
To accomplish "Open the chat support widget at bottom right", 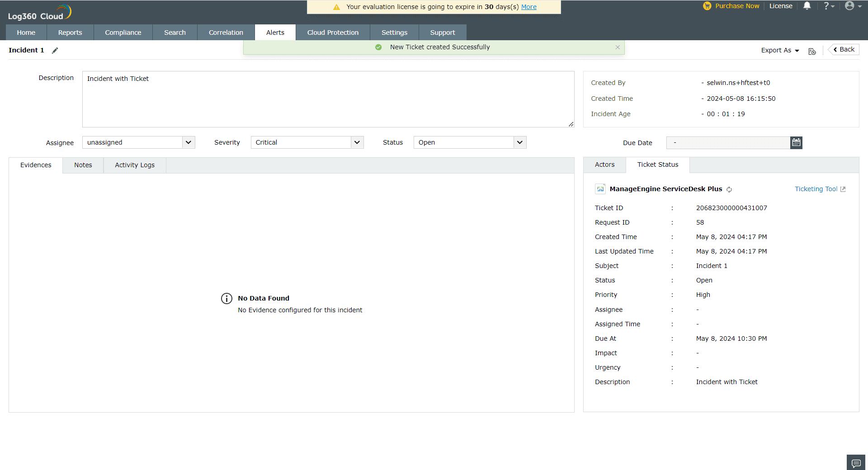I will tap(856, 463).
